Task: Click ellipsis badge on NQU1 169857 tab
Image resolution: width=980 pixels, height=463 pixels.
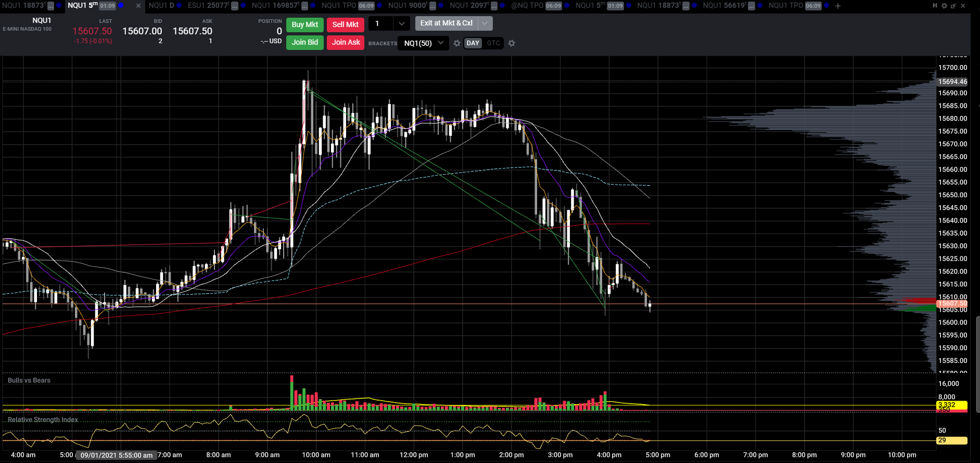Action: pyautogui.click(x=305, y=6)
